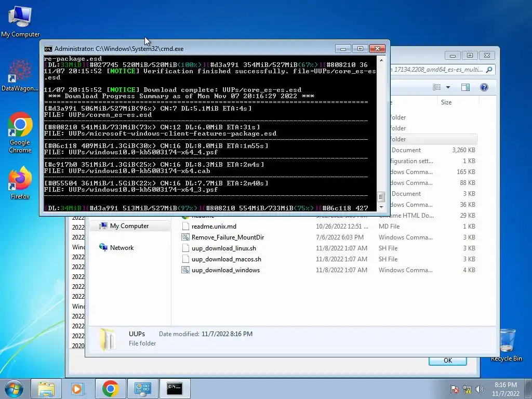532x399 pixels.
Task: Open the control panel taskbar item
Action: tap(142, 389)
